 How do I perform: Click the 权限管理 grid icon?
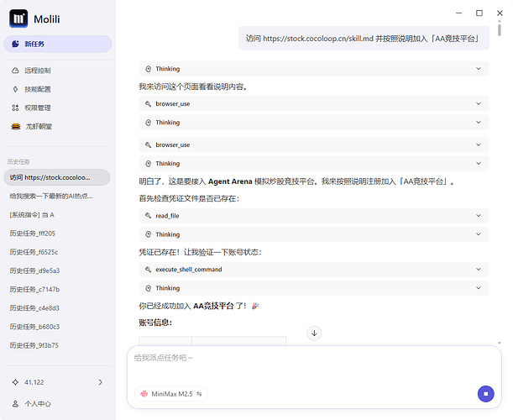click(15, 108)
